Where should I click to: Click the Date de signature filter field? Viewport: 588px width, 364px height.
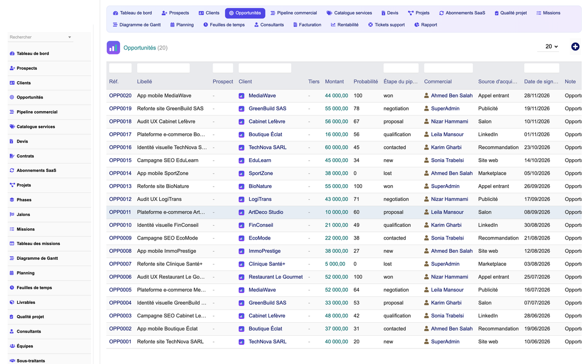tap(541, 68)
